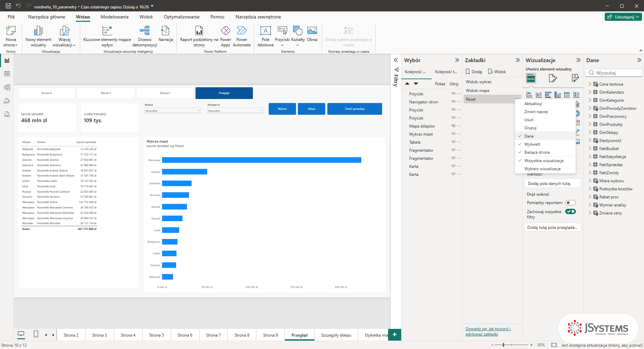644x349 pixels.
Task: Switch to model view in left sidebar
Action: point(7,87)
